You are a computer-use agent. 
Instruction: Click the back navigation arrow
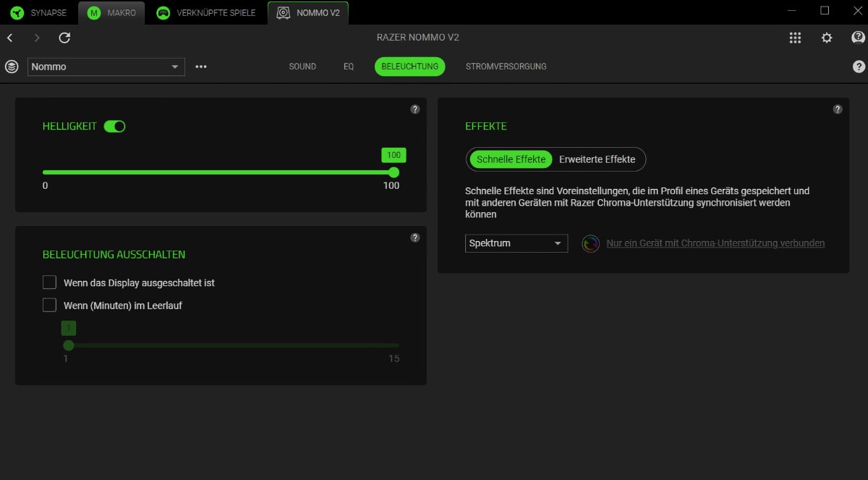click(x=10, y=38)
